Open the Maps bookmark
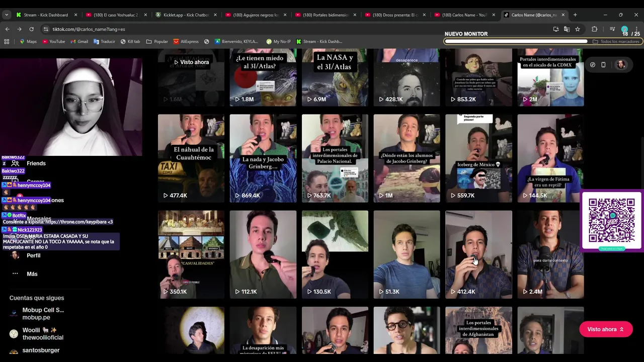The height and width of the screenshot is (362, 644). point(28,42)
